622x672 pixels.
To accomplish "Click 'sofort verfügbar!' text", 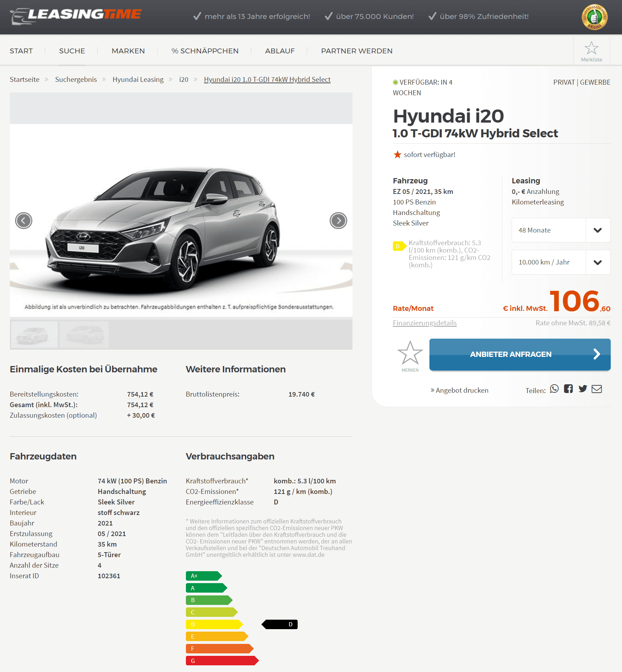I will point(429,155).
